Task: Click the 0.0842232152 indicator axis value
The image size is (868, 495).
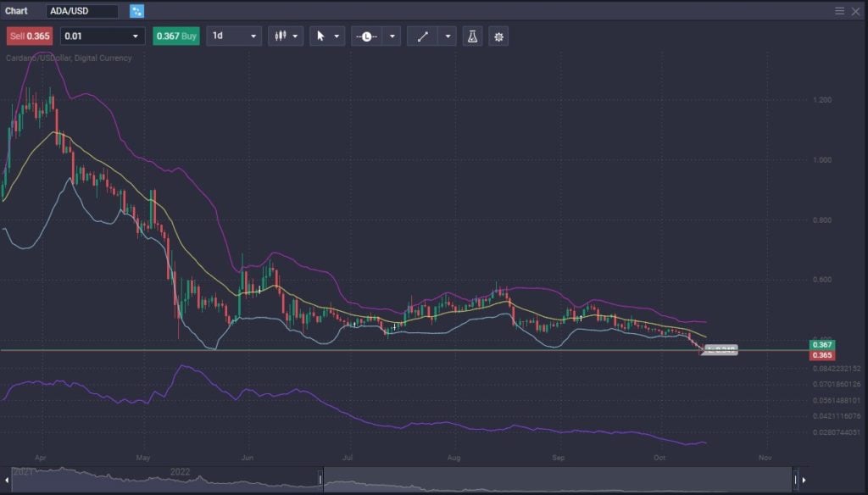Action: pos(837,368)
